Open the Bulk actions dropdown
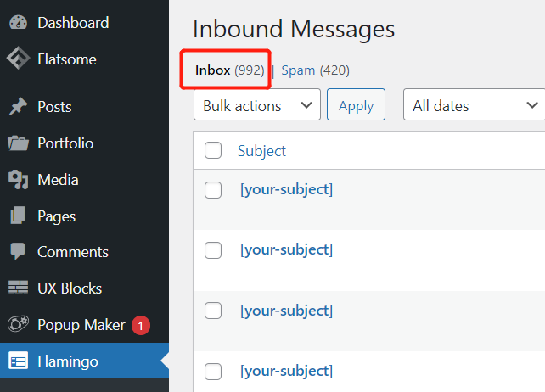The height and width of the screenshot is (392, 545). (x=257, y=106)
